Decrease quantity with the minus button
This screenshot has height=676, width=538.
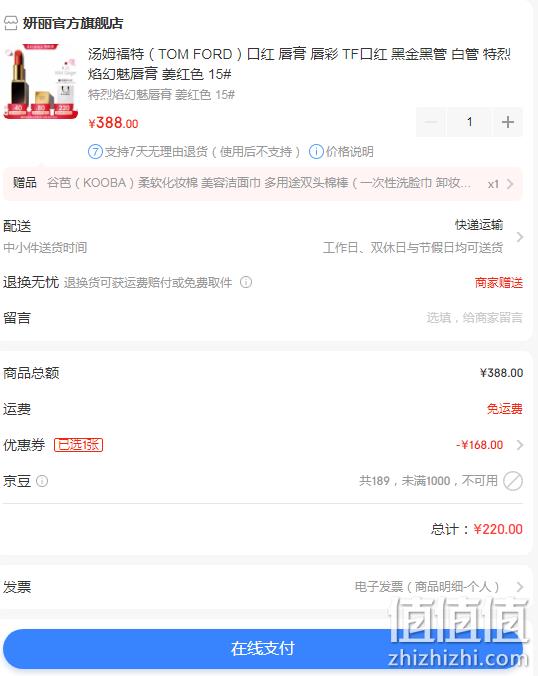pos(431,122)
